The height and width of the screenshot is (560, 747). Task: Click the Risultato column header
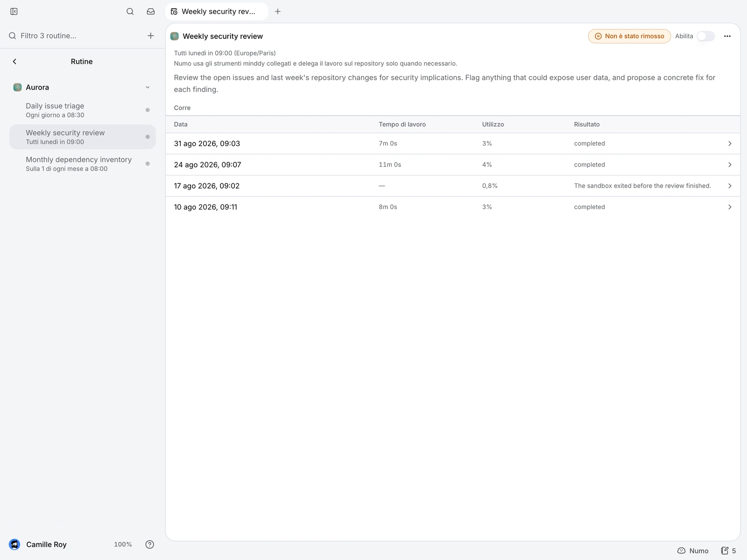[x=587, y=124]
